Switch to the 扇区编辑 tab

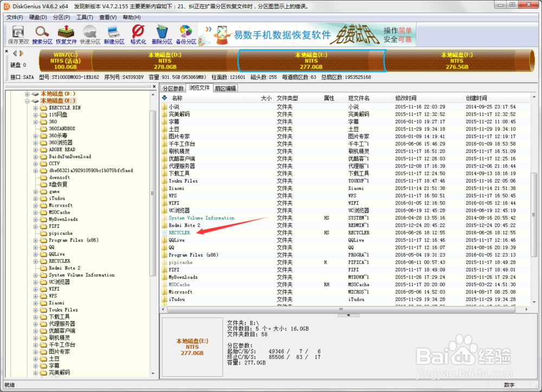pyautogui.click(x=225, y=88)
